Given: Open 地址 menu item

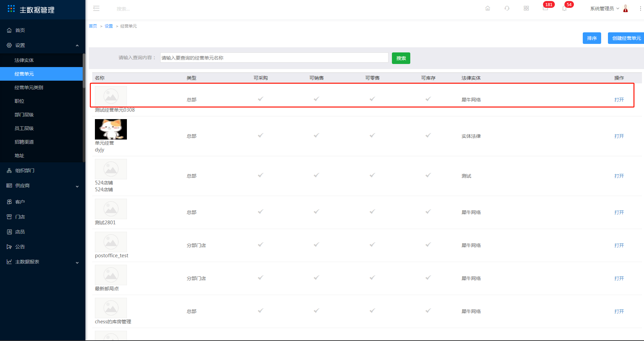Looking at the screenshot, I should coord(41,156).
